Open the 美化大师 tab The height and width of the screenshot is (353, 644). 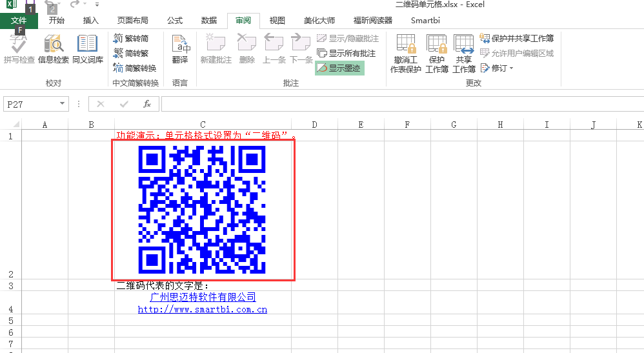pos(319,21)
